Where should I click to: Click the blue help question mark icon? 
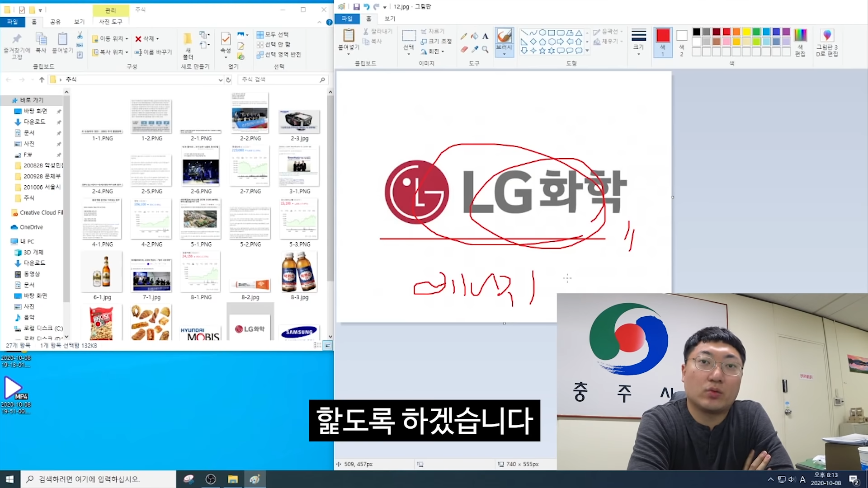[x=329, y=22]
